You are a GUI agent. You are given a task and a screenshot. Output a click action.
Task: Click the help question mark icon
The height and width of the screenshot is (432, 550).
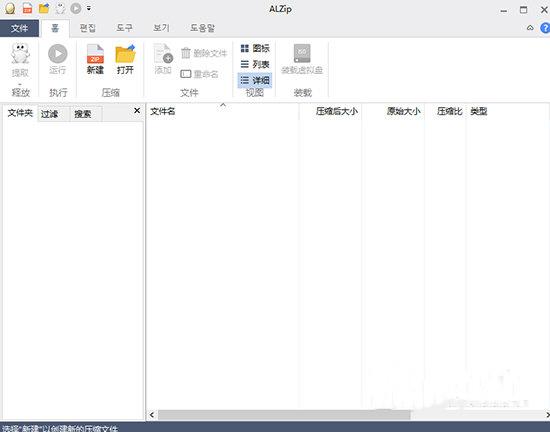[545, 28]
